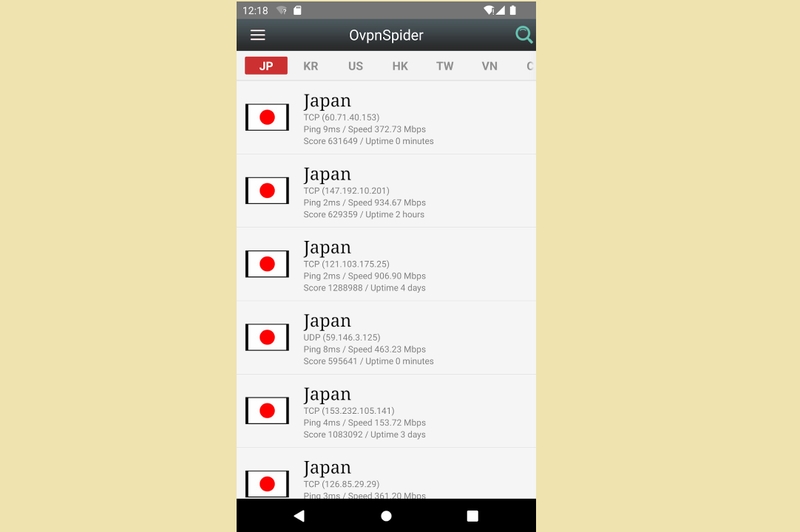Click the OvpnSpider app title

[386, 35]
